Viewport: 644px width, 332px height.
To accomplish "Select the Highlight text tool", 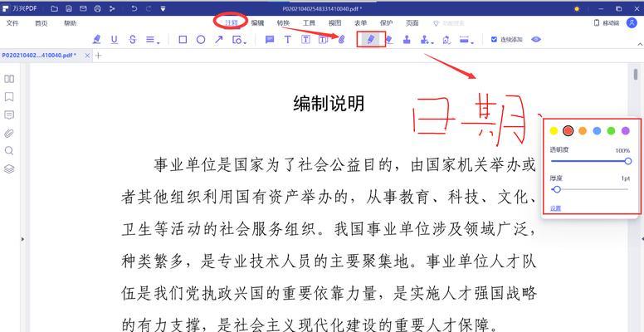I will pos(97,40).
